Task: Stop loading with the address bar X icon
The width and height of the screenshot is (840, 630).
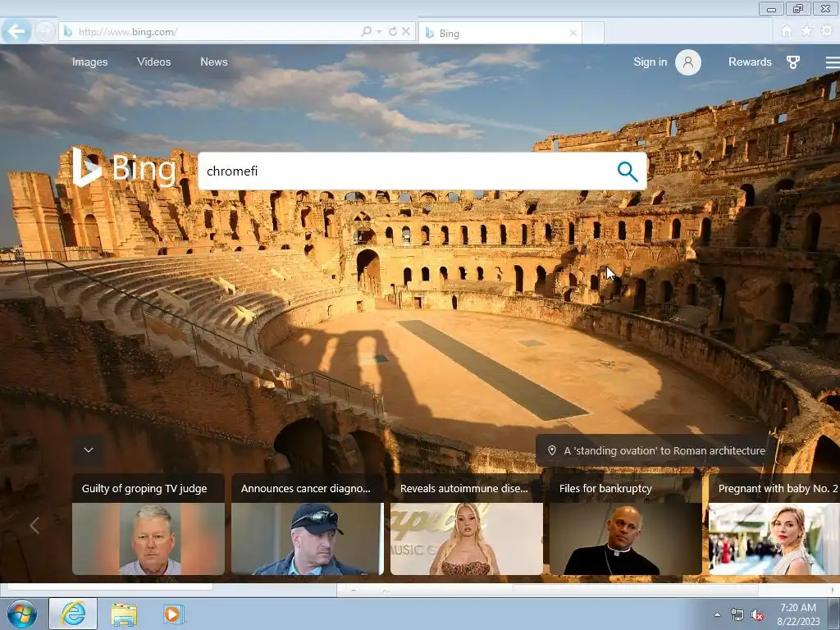Action: (x=406, y=32)
